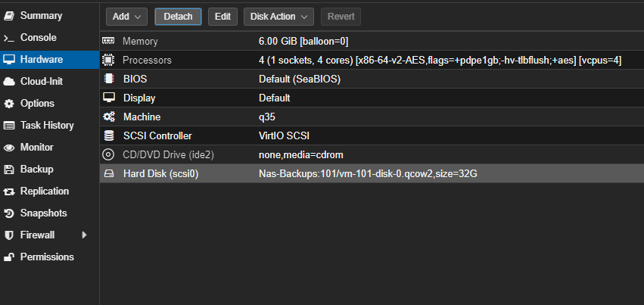
Task: Open the Backup section
Action: (37, 170)
